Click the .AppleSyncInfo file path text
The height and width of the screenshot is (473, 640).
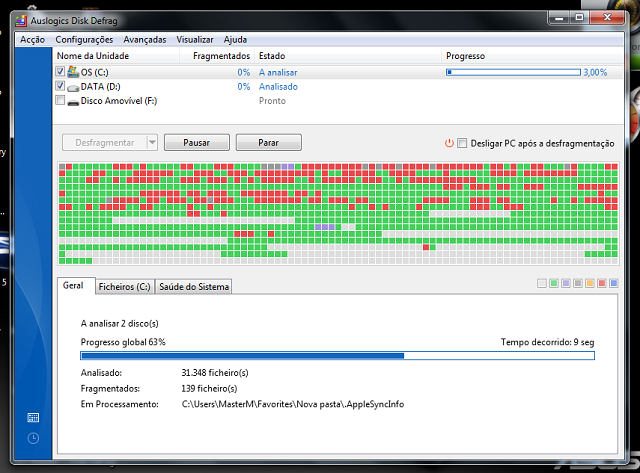[293, 404]
